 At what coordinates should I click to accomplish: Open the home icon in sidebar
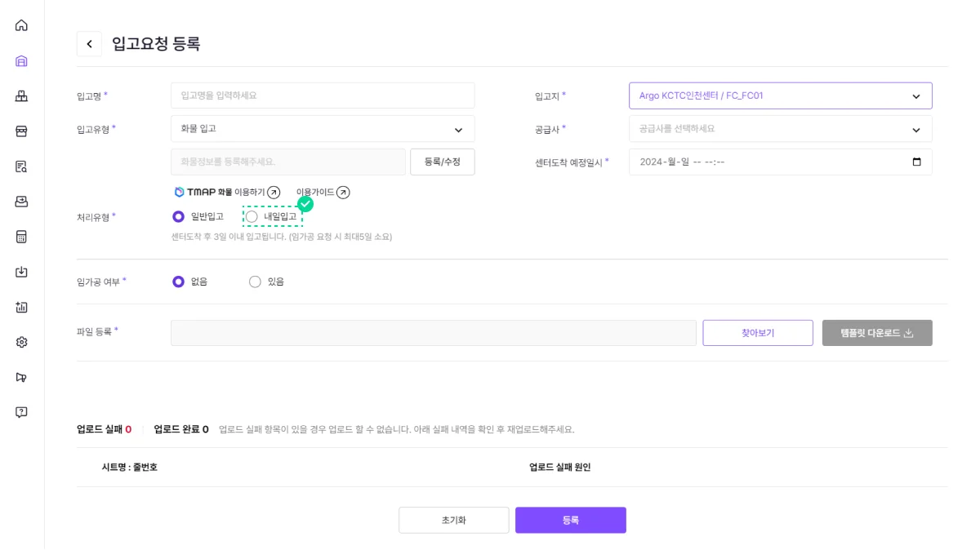(21, 25)
